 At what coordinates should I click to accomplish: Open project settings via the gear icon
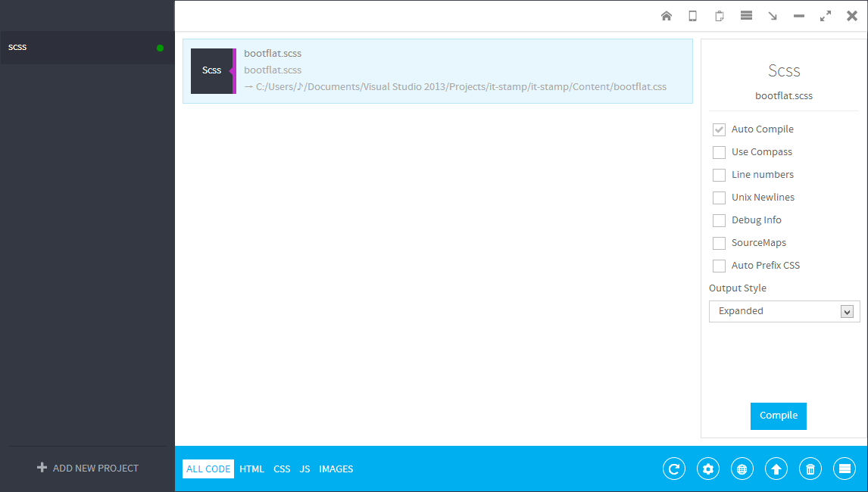(x=708, y=469)
